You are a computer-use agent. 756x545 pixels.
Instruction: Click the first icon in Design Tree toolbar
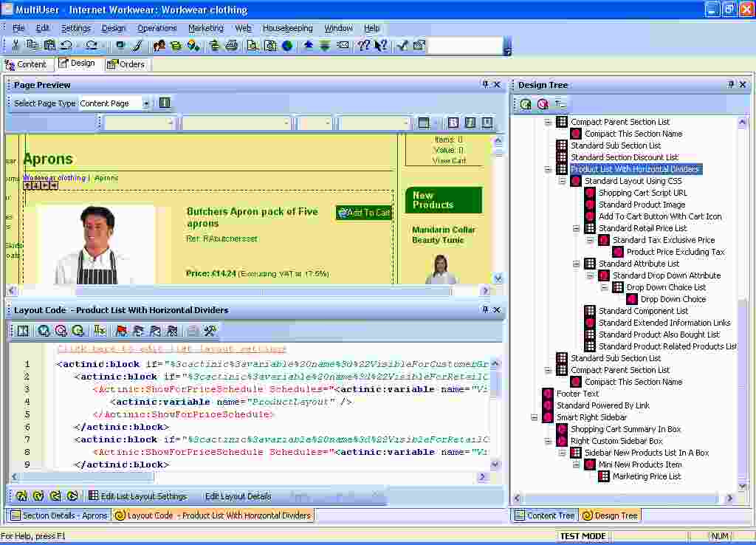[x=526, y=104]
